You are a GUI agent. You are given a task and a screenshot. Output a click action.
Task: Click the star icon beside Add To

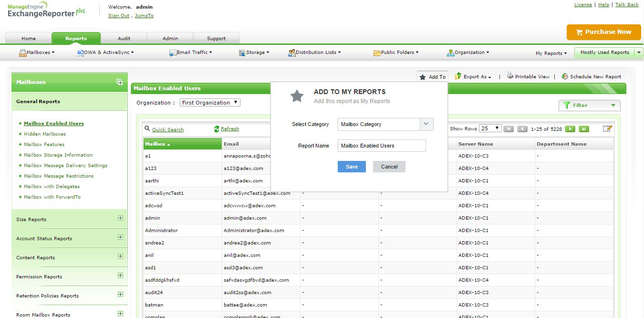(x=423, y=77)
